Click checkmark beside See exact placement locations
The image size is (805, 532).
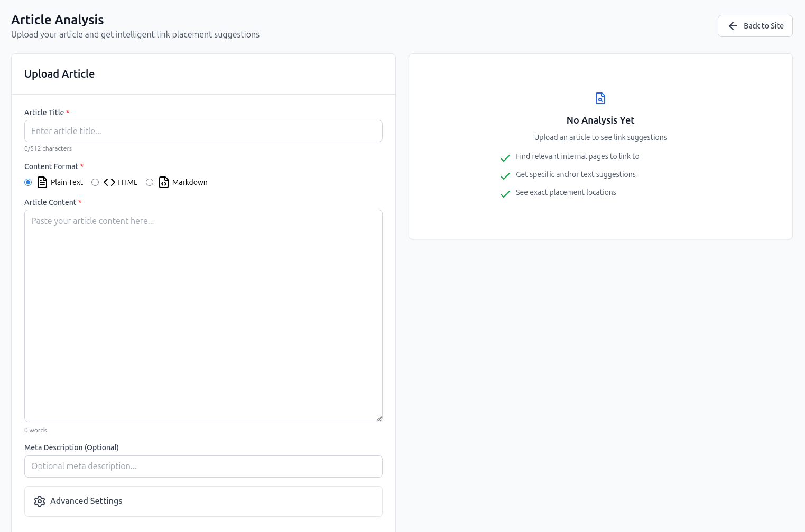[505, 193]
